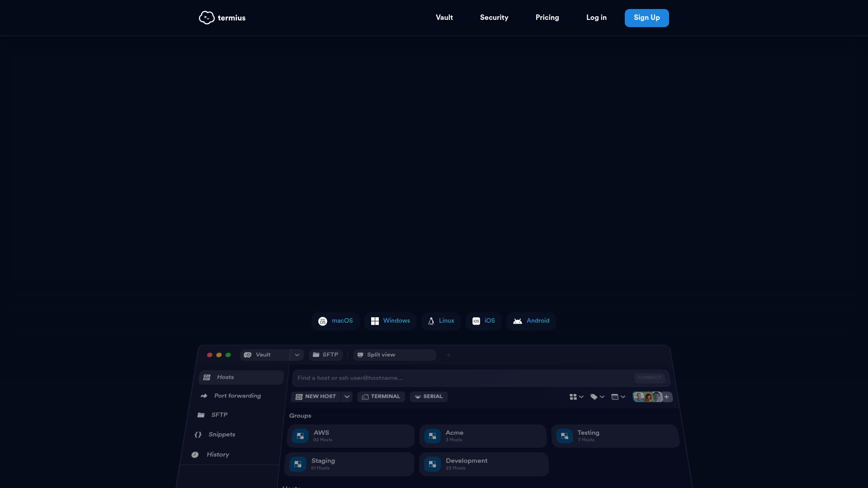Choose the iOS download option
This screenshot has height=488, width=868.
[x=483, y=321]
